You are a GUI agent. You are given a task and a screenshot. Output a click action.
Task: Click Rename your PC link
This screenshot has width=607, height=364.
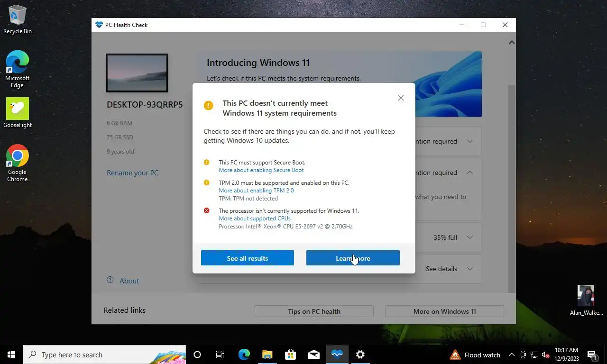tap(133, 173)
